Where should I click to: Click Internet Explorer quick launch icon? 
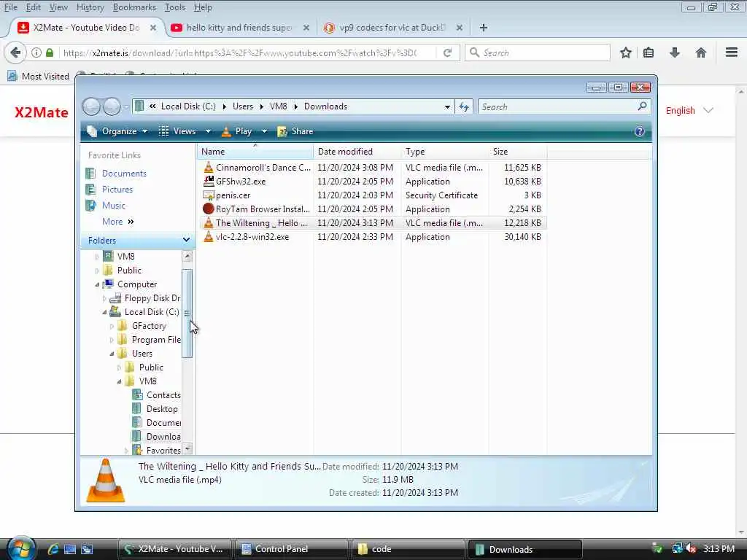tap(53, 549)
